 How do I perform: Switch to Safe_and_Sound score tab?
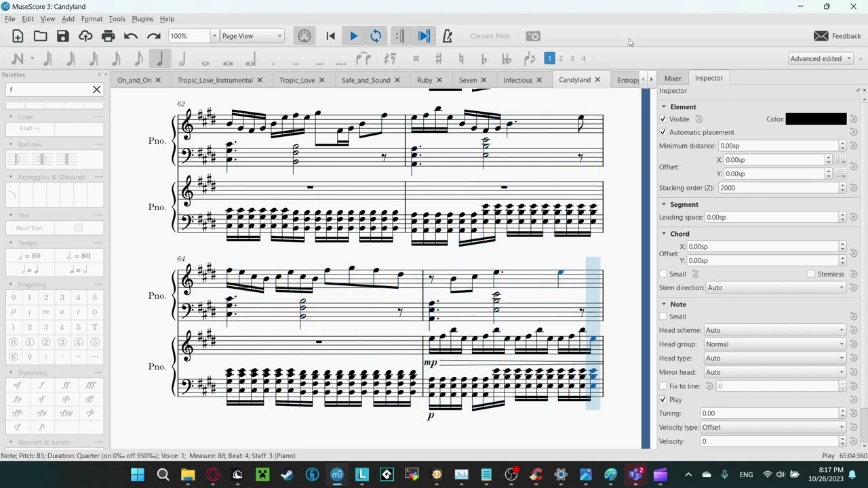point(366,81)
